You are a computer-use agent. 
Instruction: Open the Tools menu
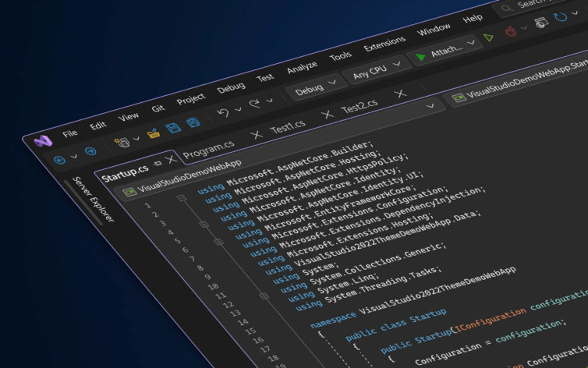pyautogui.click(x=341, y=57)
